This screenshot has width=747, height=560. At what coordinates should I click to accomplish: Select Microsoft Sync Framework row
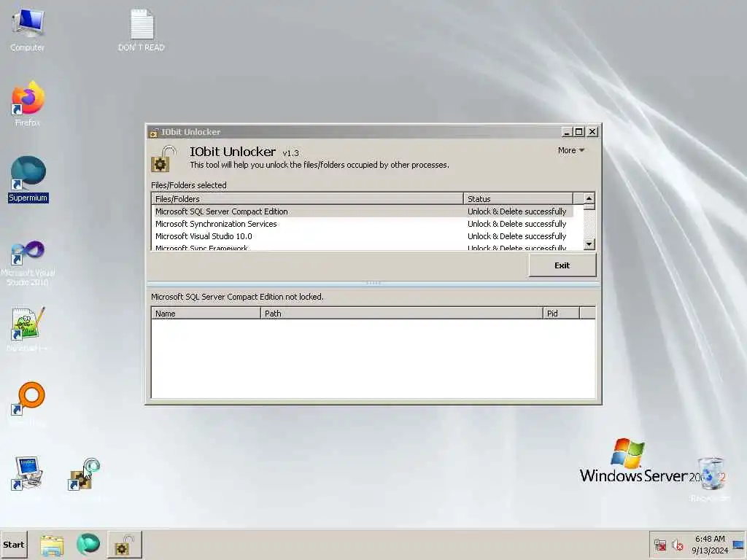point(363,247)
